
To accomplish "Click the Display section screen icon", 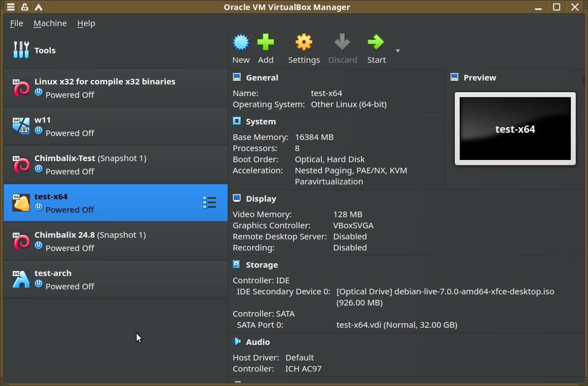I will (237, 198).
